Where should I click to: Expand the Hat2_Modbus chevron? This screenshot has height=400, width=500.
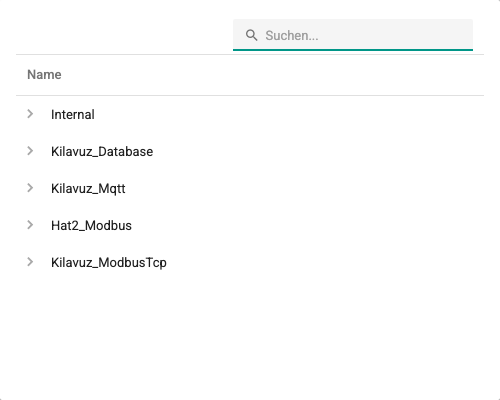30,225
